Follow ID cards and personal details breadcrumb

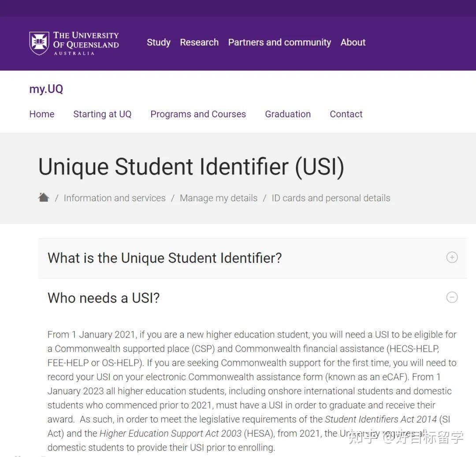coord(331,198)
